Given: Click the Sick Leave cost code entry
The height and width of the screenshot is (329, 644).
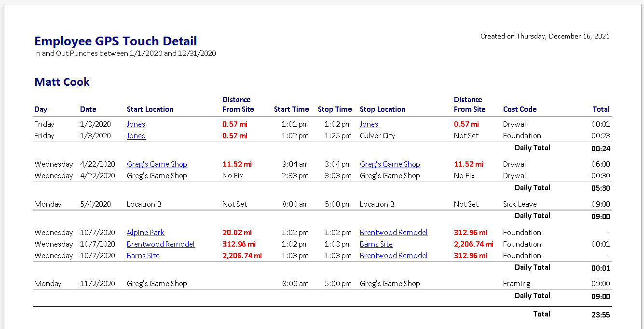Looking at the screenshot, I should pyautogui.click(x=520, y=204).
